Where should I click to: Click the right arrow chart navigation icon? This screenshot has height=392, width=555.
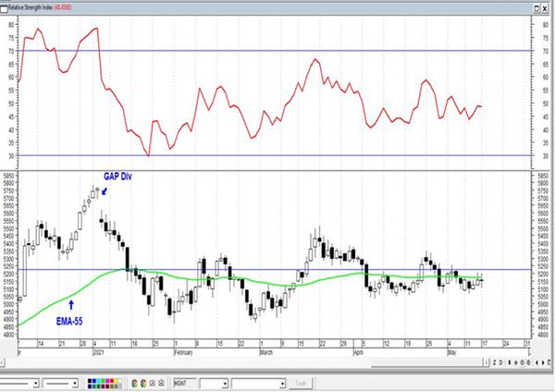[543, 362]
